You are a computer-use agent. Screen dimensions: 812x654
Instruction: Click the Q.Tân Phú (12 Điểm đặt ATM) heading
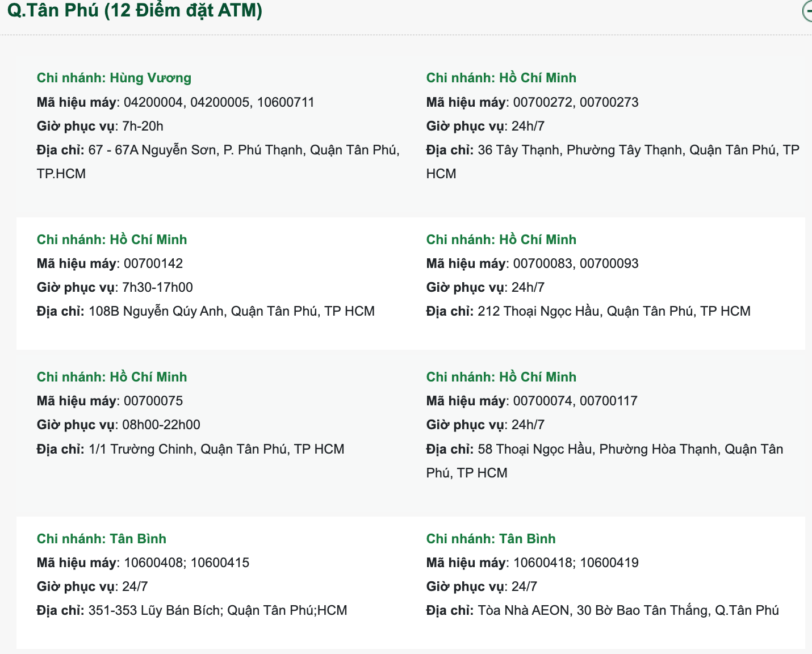(x=135, y=10)
